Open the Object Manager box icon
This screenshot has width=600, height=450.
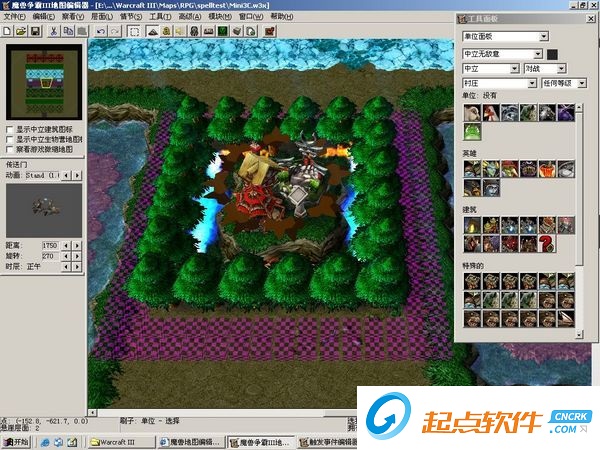[236, 31]
